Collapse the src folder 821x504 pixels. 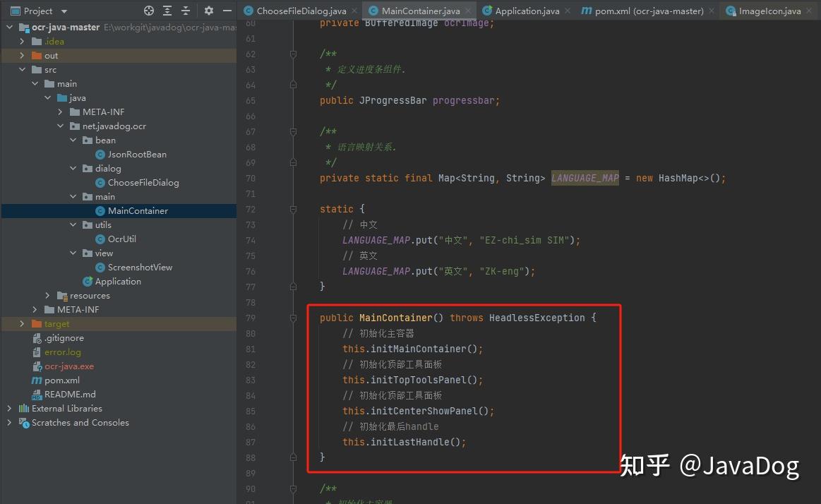tap(22, 69)
